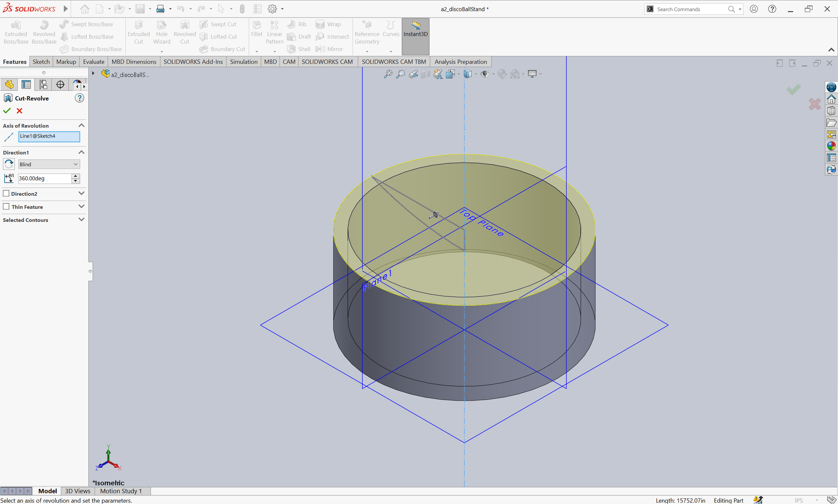Expand the a2_discoBallS flyout tree

pos(93,73)
